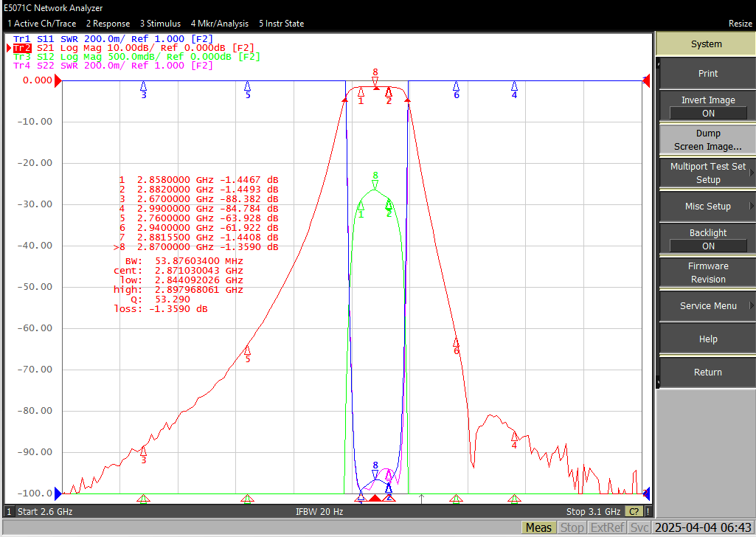Click the C? correction status indicator

pyautogui.click(x=634, y=511)
